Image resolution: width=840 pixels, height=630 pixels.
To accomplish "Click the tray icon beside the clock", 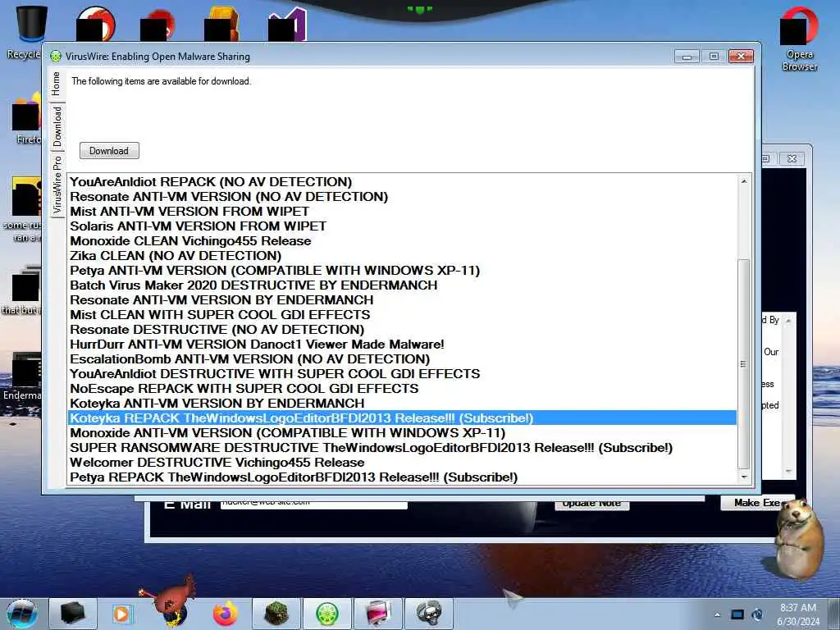I will point(757,614).
